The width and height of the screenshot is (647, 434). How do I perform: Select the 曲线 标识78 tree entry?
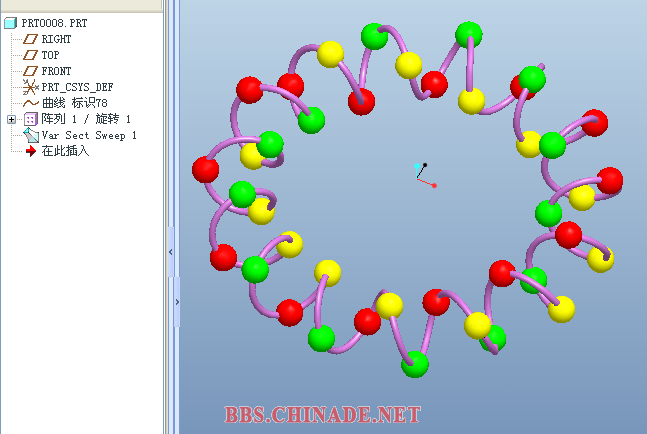tap(74, 103)
